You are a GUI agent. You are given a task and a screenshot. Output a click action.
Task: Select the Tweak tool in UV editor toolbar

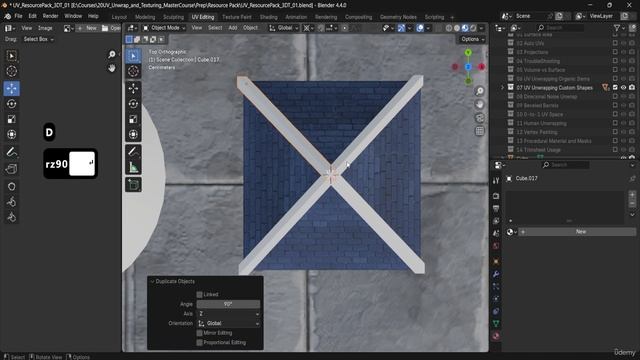tap(11, 56)
